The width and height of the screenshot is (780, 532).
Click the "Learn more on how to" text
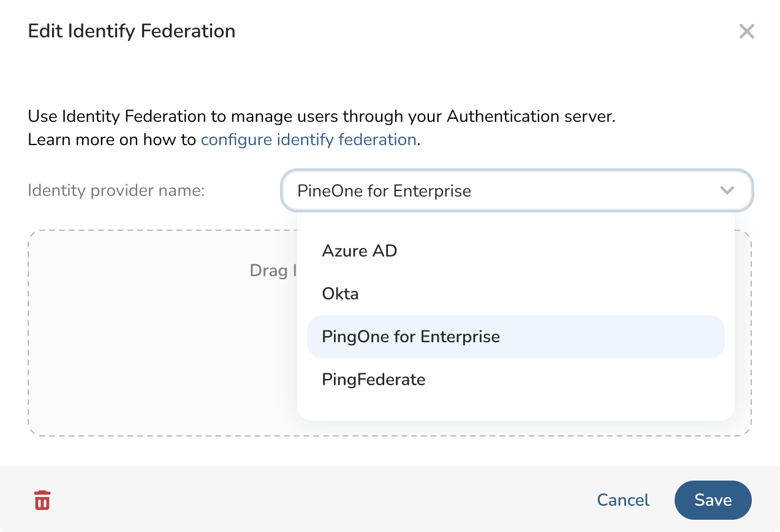(x=112, y=140)
